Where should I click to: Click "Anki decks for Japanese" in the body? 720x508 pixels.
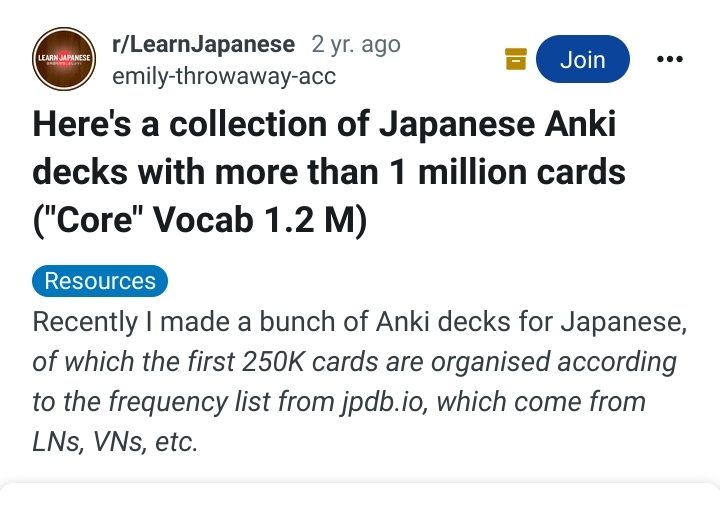(x=531, y=321)
